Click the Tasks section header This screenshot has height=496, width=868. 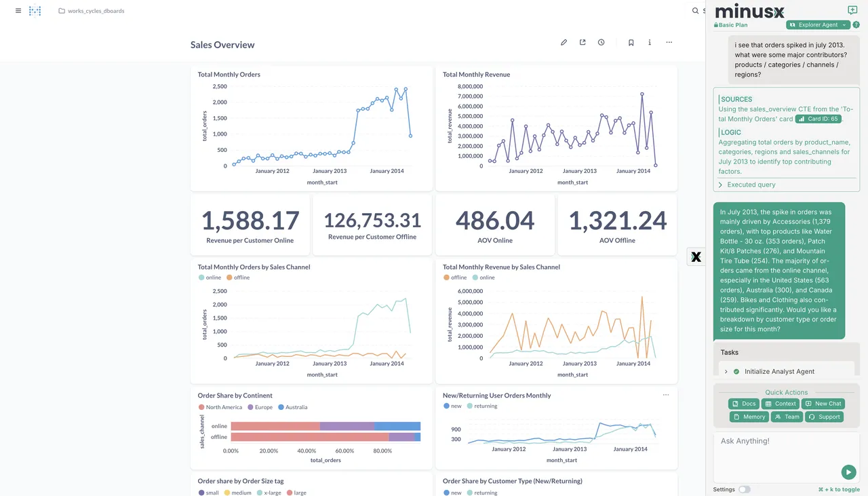730,352
